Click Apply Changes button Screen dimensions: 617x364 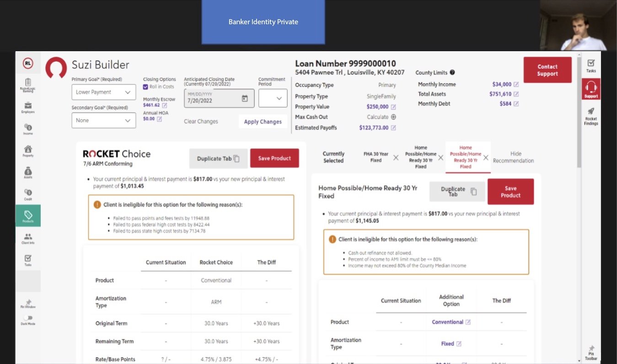263,122
